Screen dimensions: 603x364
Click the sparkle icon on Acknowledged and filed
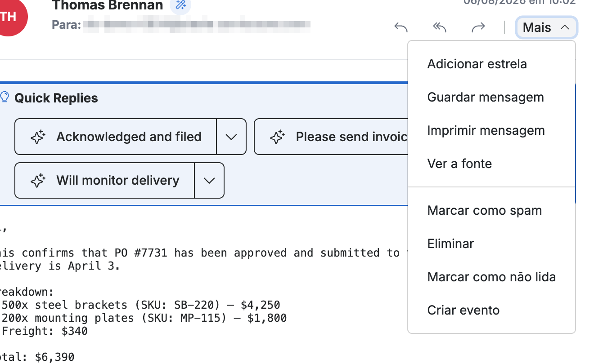[38, 137]
